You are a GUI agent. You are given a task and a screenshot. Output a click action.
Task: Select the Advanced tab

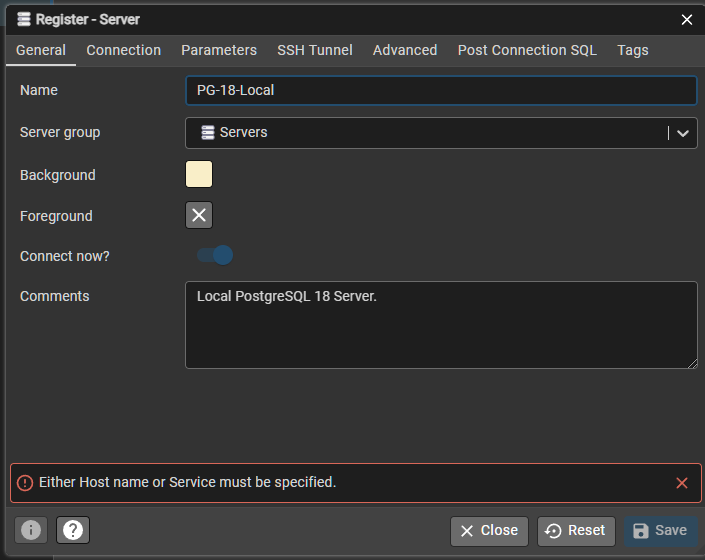point(405,50)
